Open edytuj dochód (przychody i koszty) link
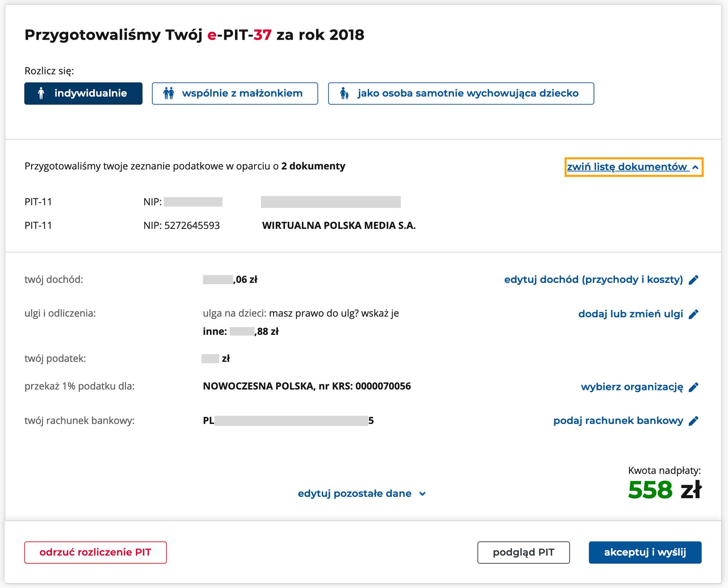This screenshot has height=588, width=728. [593, 280]
